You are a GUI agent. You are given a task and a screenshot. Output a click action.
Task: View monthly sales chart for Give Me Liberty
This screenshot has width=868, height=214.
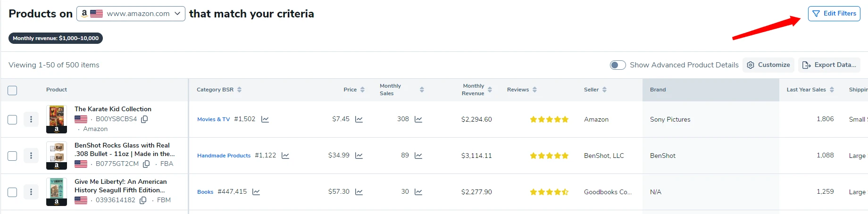pyautogui.click(x=418, y=192)
